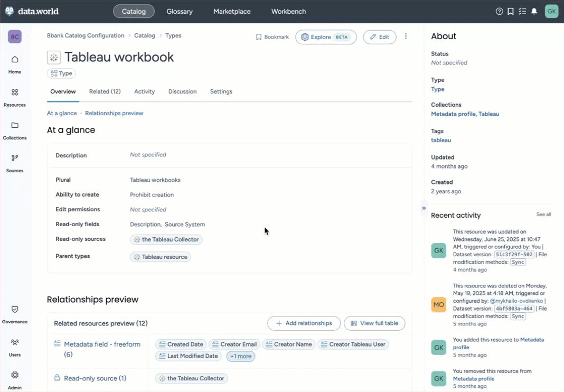Open the three-dot more options menu
The image size is (564, 392).
point(406,36)
